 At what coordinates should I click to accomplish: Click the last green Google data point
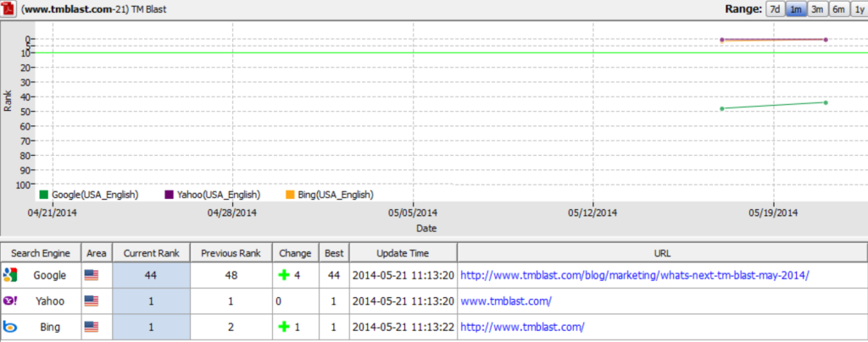coord(826,102)
